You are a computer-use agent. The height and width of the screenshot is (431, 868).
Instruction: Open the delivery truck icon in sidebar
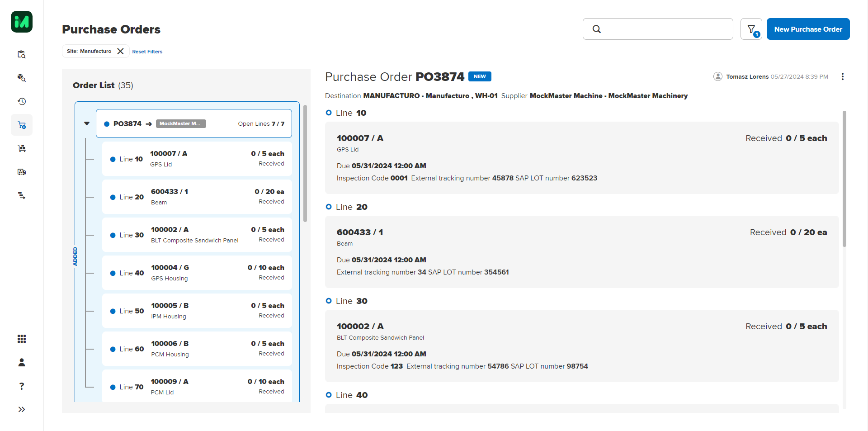click(21, 172)
